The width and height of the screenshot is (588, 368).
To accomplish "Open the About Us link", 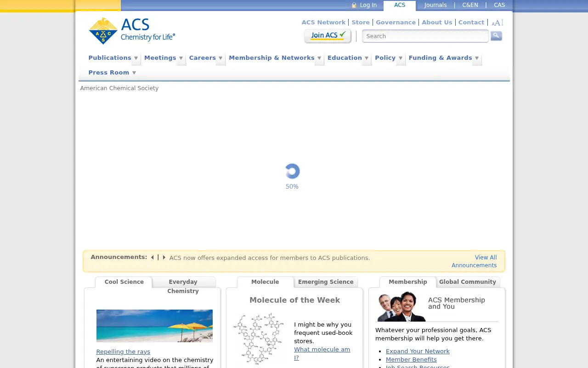I will (437, 22).
